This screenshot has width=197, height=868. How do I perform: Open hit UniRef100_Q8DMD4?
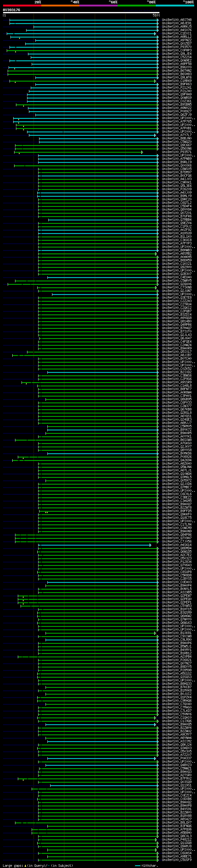[177, 548]
